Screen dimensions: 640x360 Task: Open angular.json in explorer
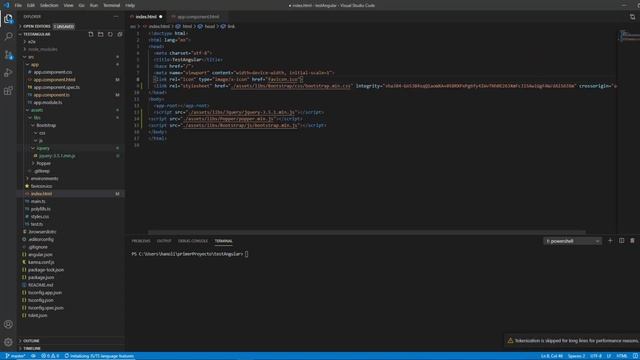coord(40,255)
